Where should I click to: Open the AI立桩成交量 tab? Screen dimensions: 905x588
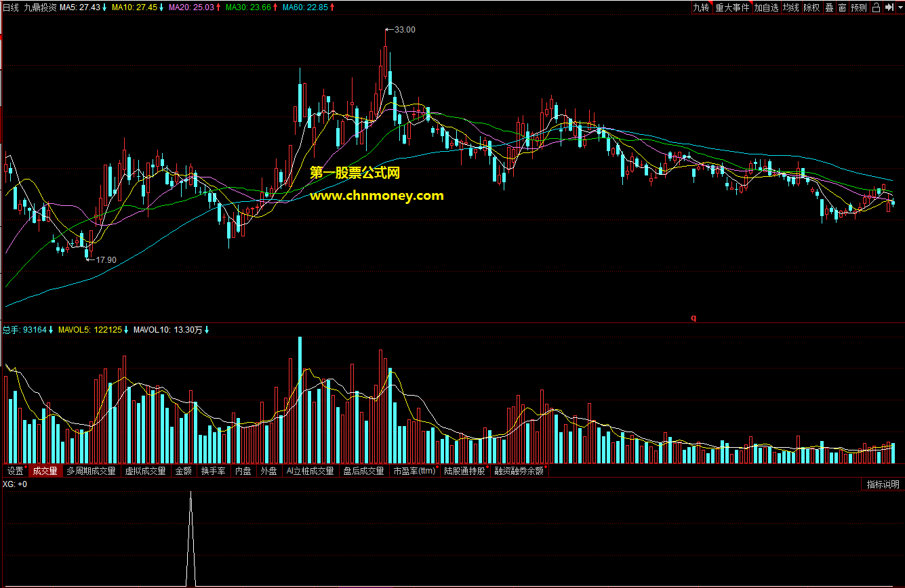(310, 471)
